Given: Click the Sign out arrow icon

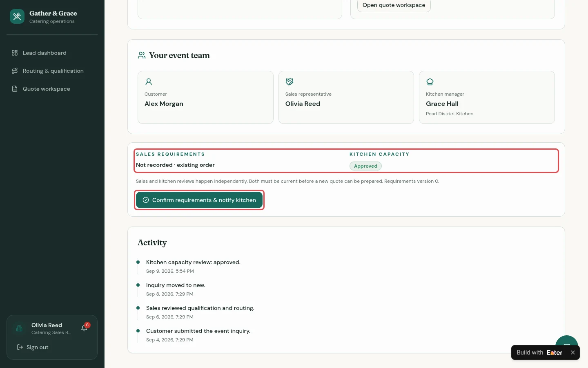Looking at the screenshot, I should tap(20, 347).
